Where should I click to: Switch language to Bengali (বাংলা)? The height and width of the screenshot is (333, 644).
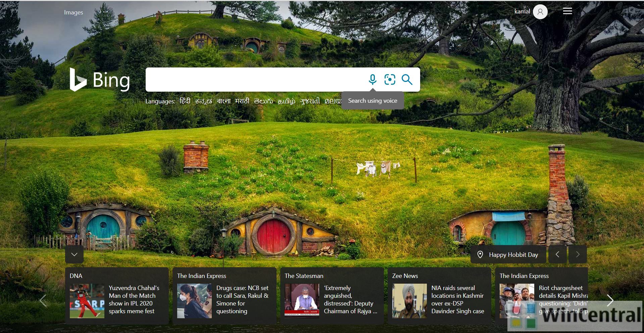click(x=224, y=101)
